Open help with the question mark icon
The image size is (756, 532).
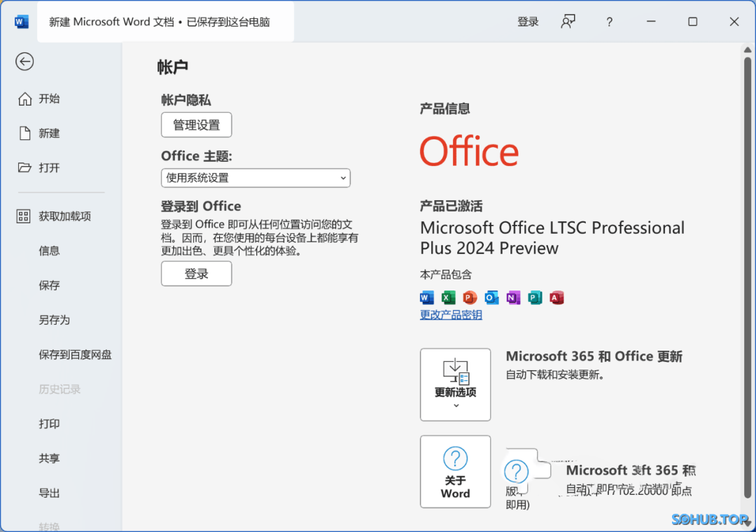click(610, 22)
